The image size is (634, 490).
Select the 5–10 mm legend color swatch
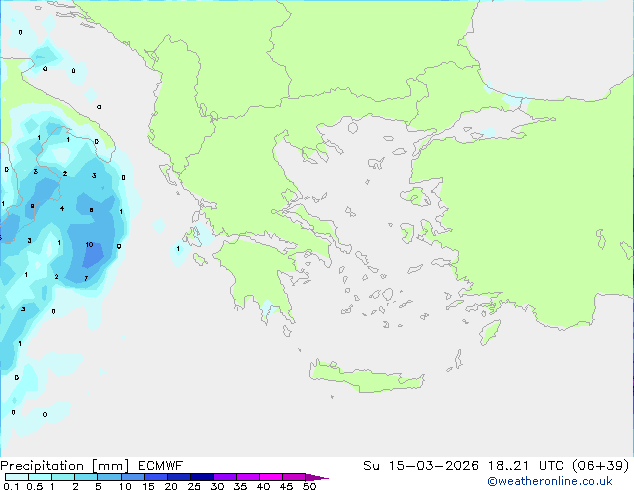tap(109, 477)
